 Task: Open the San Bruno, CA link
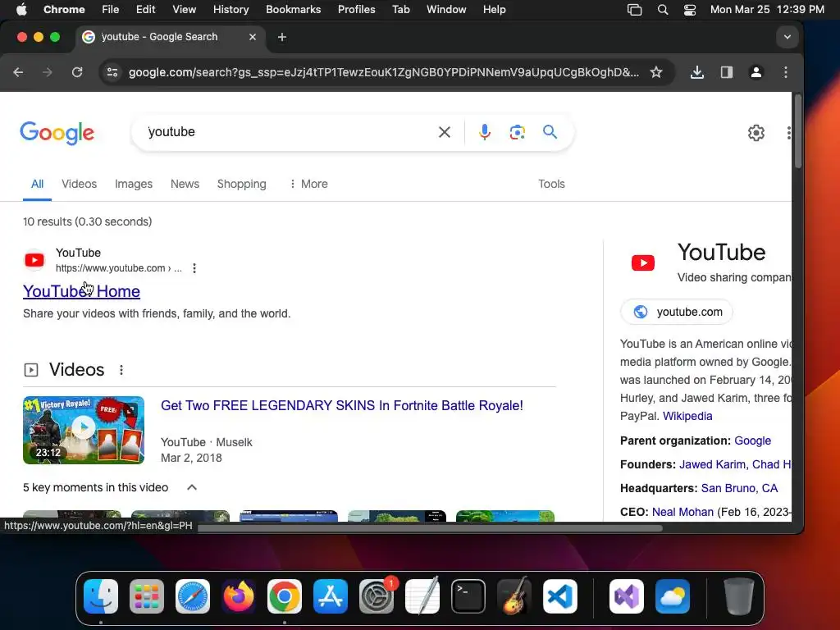pos(739,489)
